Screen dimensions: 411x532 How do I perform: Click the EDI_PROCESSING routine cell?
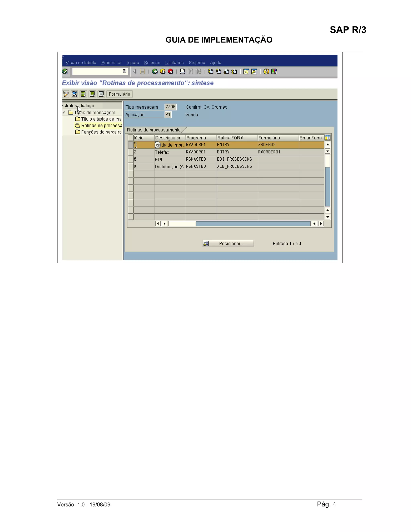pyautogui.click(x=237, y=159)
